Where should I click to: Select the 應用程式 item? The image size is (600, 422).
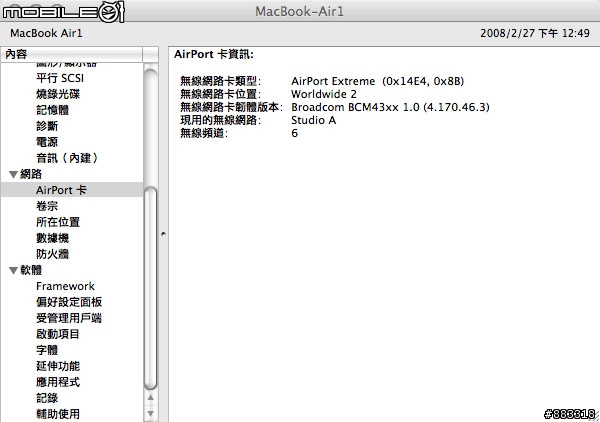click(58, 382)
